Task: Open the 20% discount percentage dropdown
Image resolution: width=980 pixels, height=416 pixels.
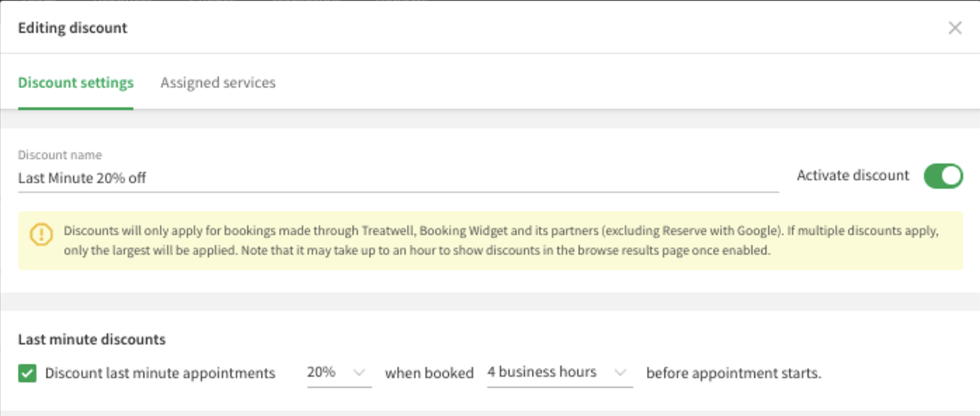Action: pos(339,373)
